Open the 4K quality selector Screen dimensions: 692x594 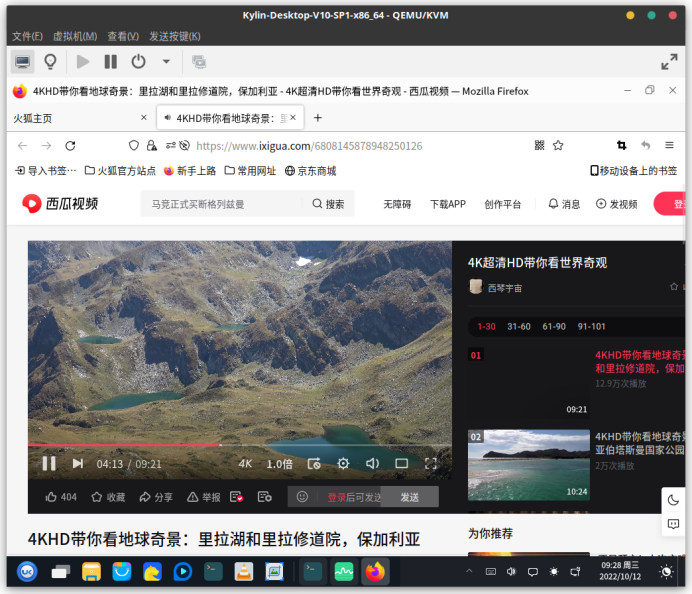click(245, 464)
